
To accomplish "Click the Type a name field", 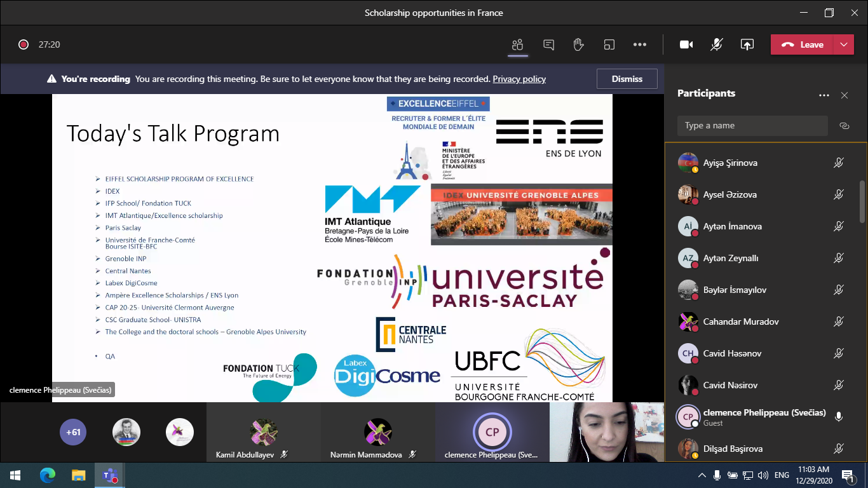I will coord(752,126).
